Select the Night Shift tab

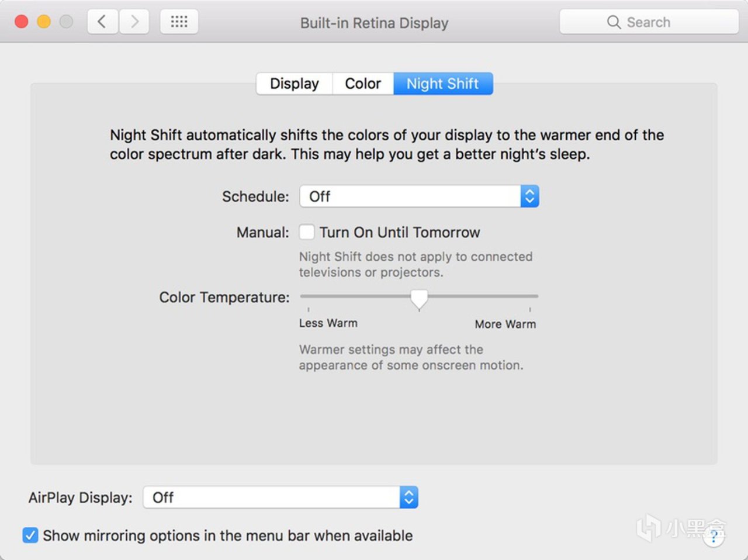443,84
